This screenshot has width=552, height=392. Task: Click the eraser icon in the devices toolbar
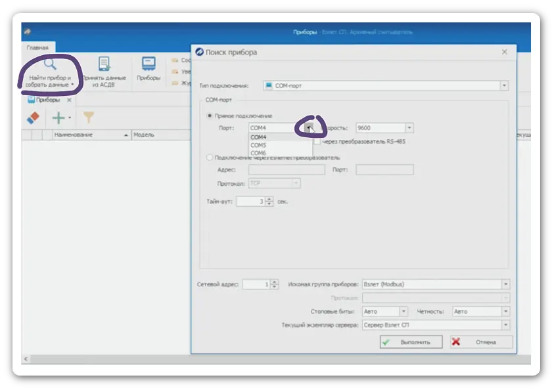(33, 118)
